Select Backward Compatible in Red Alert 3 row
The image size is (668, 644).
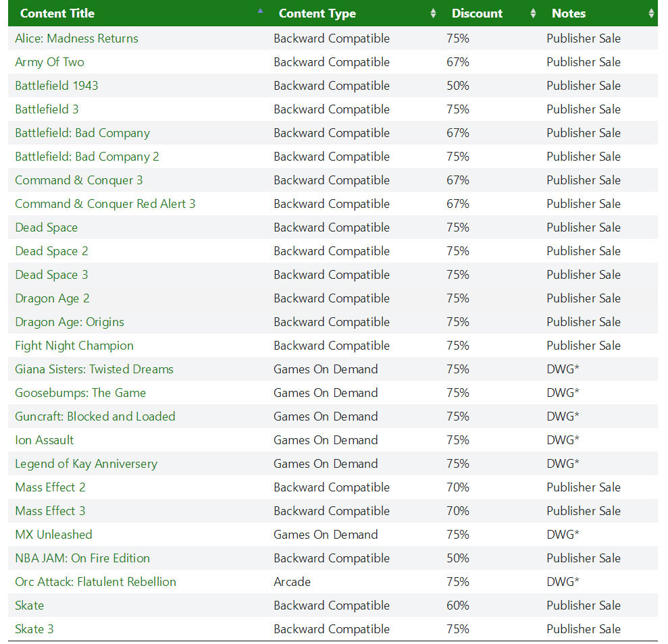332,204
